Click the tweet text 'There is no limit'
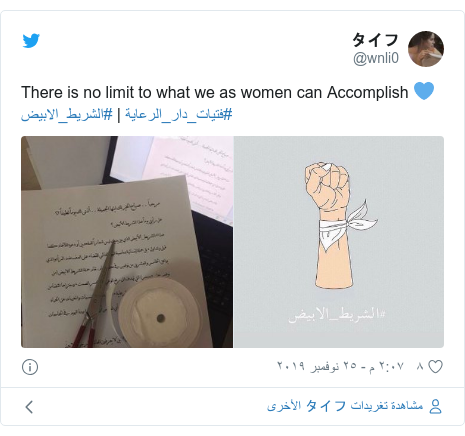 [215, 92]
